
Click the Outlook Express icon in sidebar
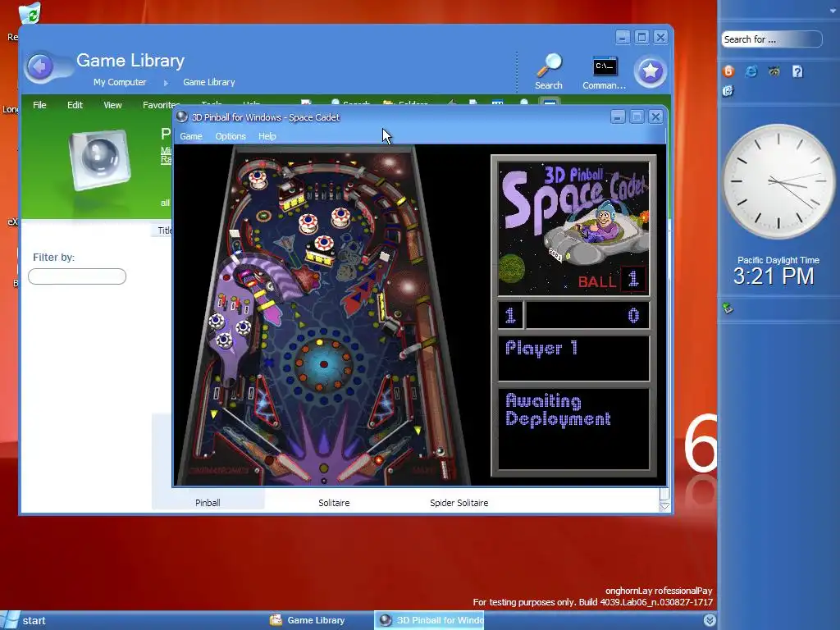point(728,91)
